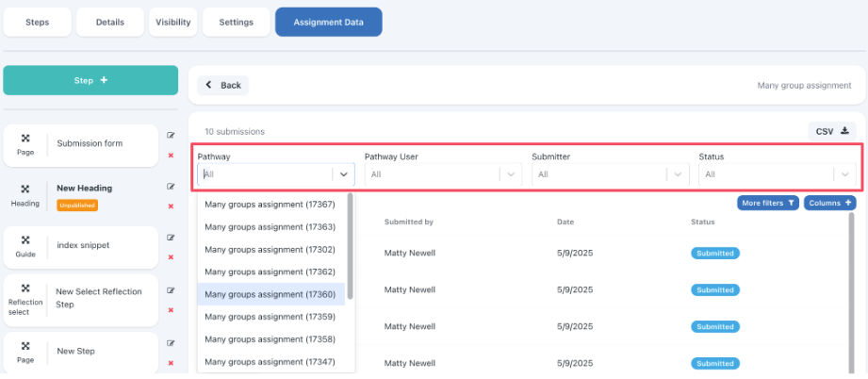
Task: Open the Visibility tab
Action: pos(172,22)
